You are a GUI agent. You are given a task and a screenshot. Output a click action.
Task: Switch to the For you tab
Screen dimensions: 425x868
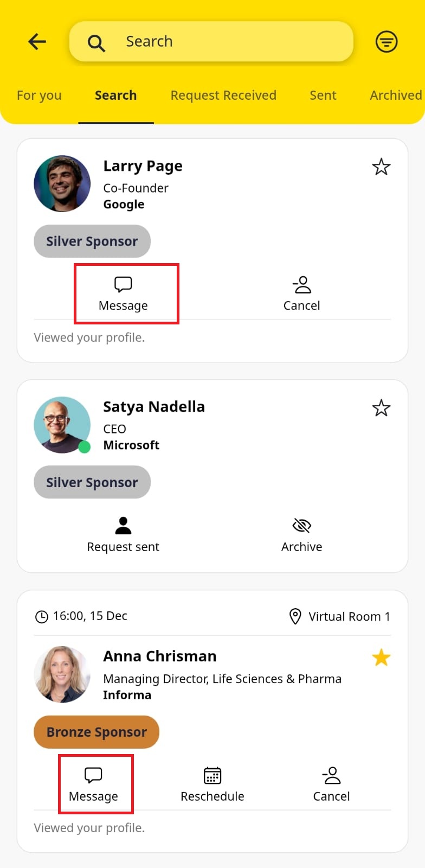click(39, 95)
